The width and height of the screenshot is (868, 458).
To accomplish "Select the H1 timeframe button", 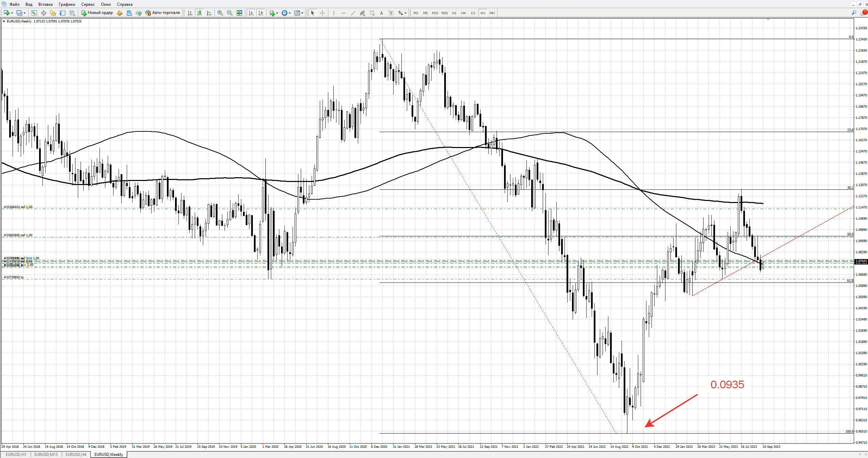I will click(454, 13).
